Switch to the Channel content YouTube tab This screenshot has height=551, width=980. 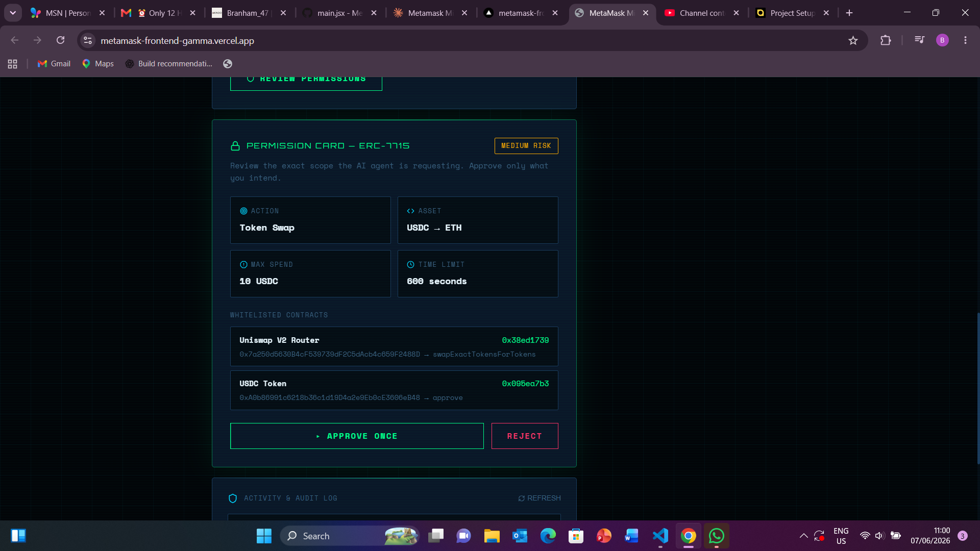point(702,13)
